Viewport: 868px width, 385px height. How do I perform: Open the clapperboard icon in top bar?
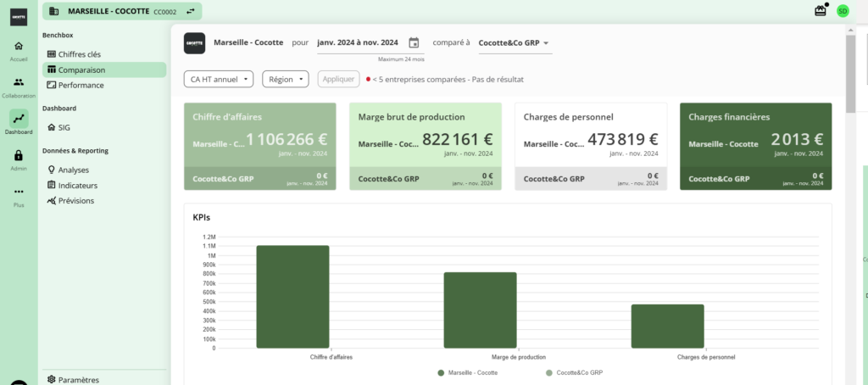pyautogui.click(x=820, y=11)
